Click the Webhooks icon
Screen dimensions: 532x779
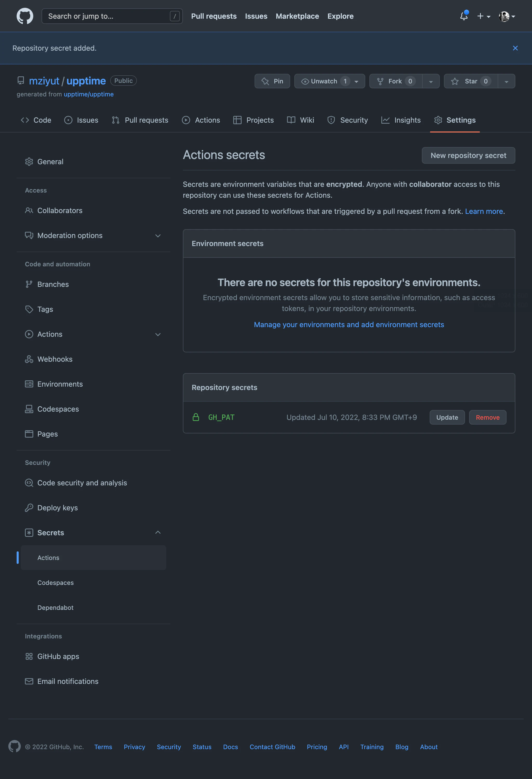pyautogui.click(x=29, y=359)
